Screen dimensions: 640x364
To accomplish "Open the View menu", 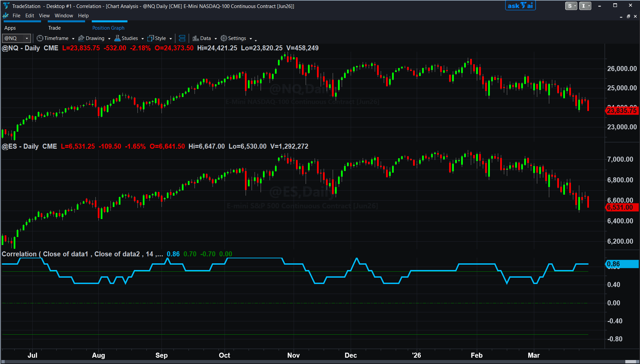I will (x=44, y=16).
